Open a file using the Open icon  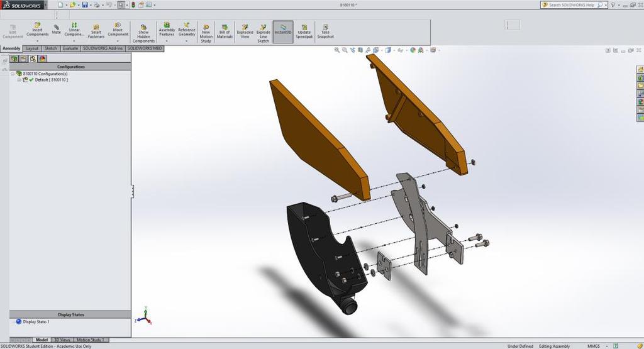(72, 5)
